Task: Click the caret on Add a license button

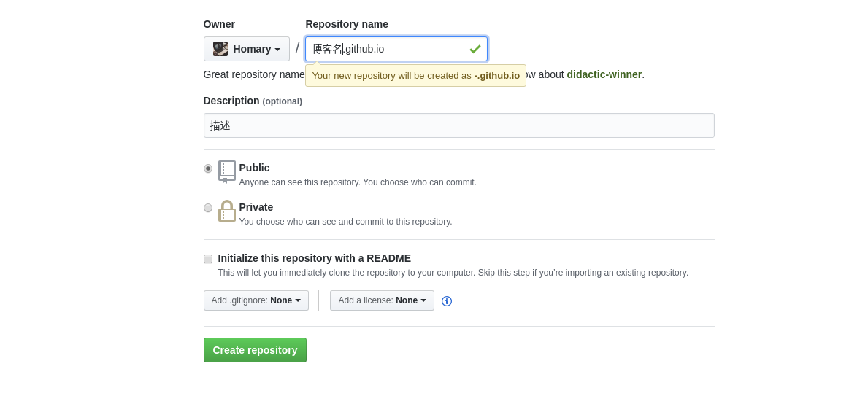Action: tap(423, 301)
